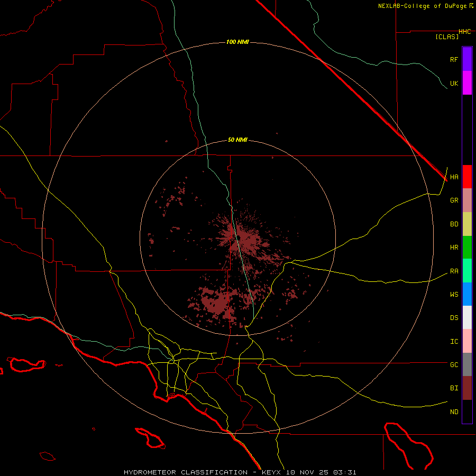Click the Hydrometeor Classification KEYX title caption

tap(240, 472)
